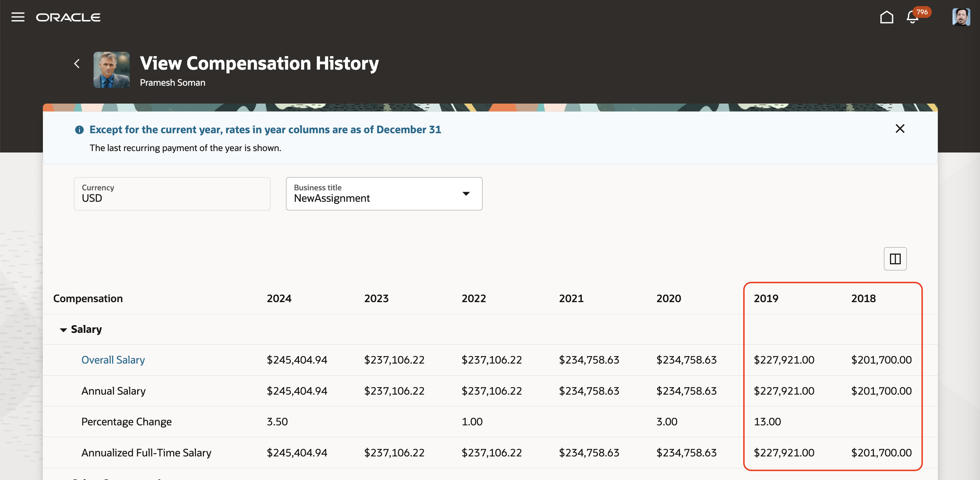980x480 pixels.
Task: Select the Percentage Change row label
Action: [126, 422]
